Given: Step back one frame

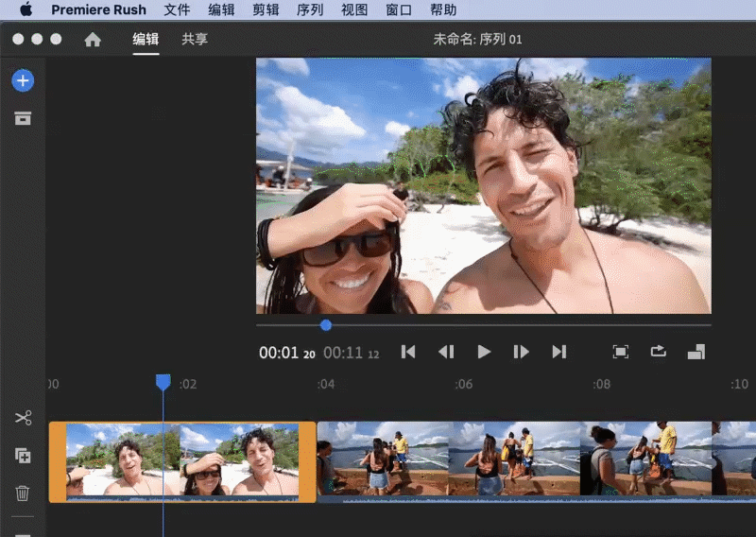Looking at the screenshot, I should [446, 352].
